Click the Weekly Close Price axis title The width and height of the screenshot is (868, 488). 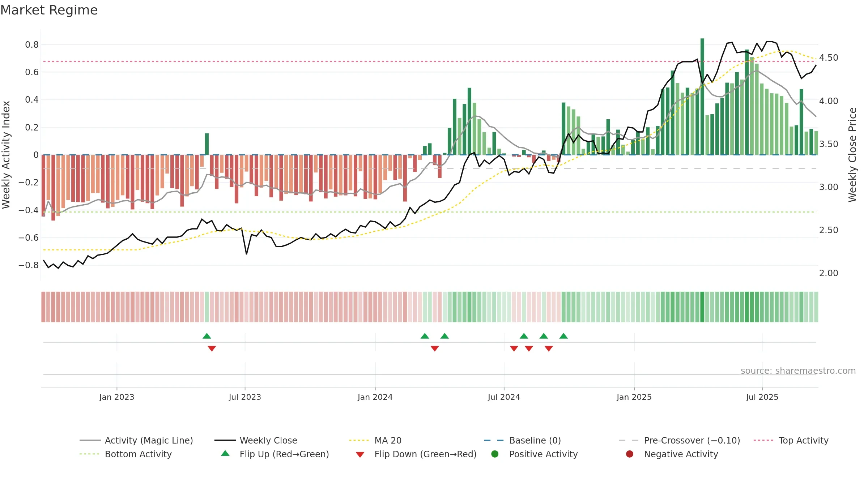pos(852,155)
